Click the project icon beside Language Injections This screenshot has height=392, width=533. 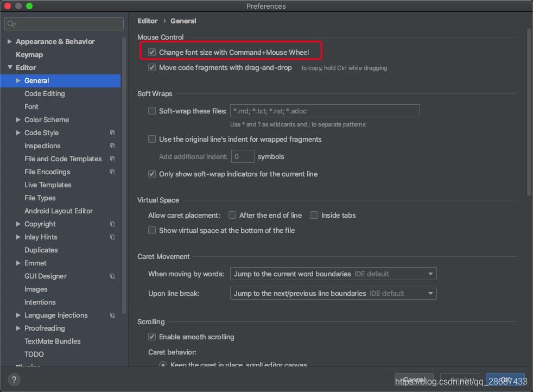[x=112, y=315]
